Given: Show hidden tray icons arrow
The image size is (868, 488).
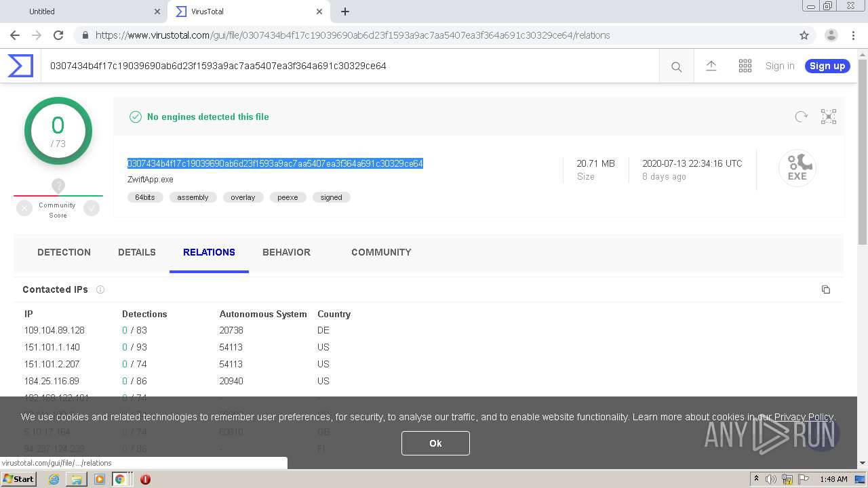Looking at the screenshot, I should click(x=757, y=479).
